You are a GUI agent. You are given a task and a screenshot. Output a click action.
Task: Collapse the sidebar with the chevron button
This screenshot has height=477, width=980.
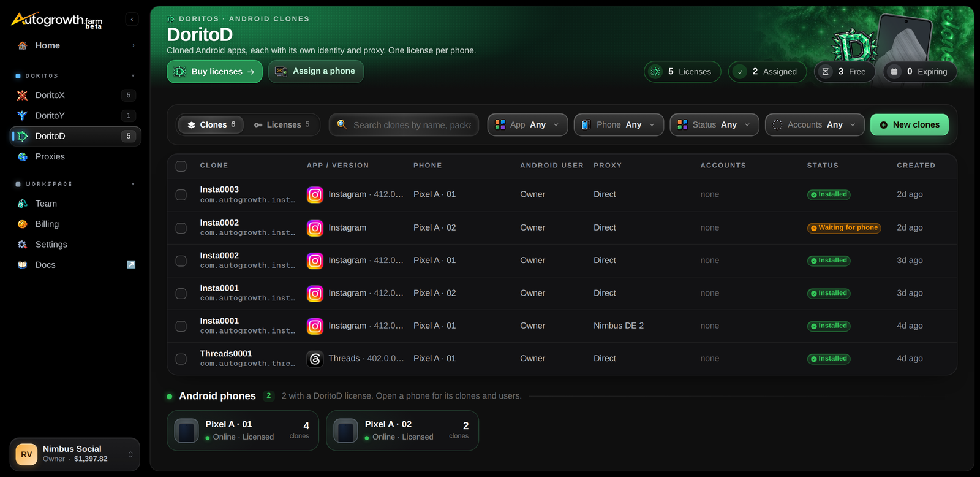coord(132,20)
